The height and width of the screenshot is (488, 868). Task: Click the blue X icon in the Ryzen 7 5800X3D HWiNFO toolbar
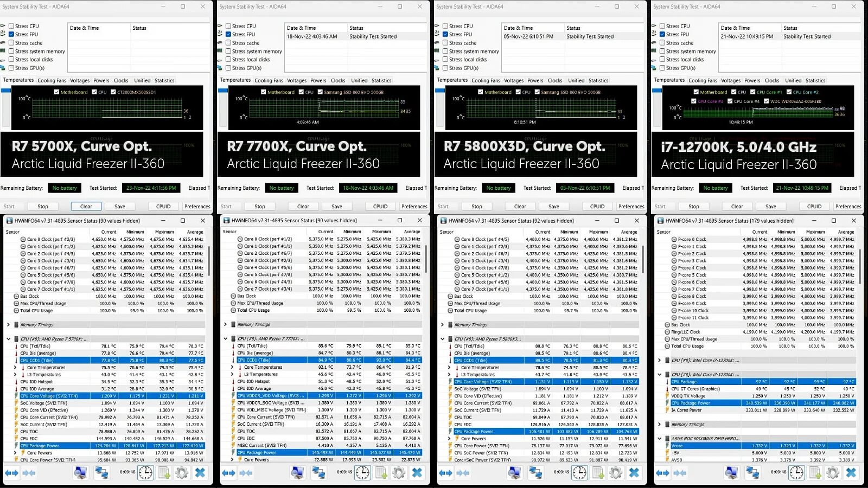(634, 473)
